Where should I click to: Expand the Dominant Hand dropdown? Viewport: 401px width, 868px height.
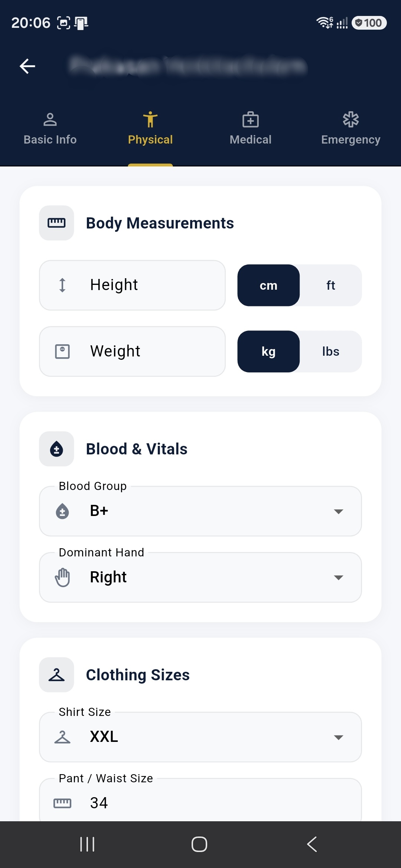point(200,577)
